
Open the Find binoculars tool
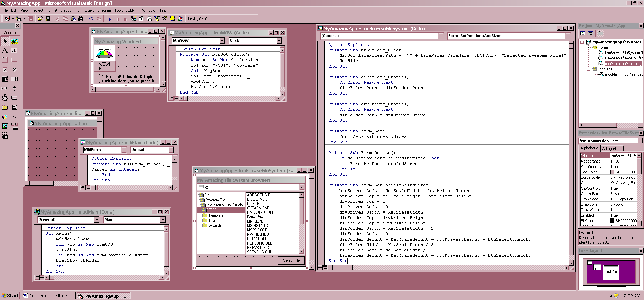pyautogui.click(x=81, y=19)
